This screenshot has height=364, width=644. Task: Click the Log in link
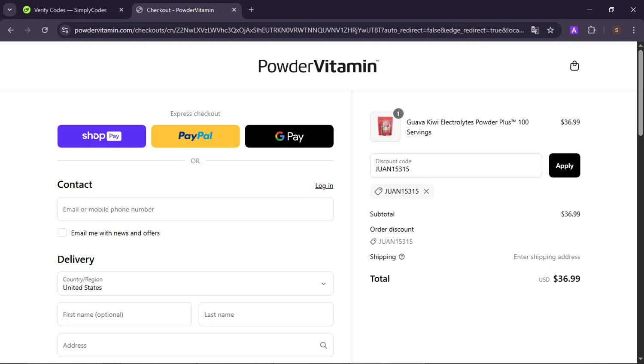pyautogui.click(x=324, y=186)
